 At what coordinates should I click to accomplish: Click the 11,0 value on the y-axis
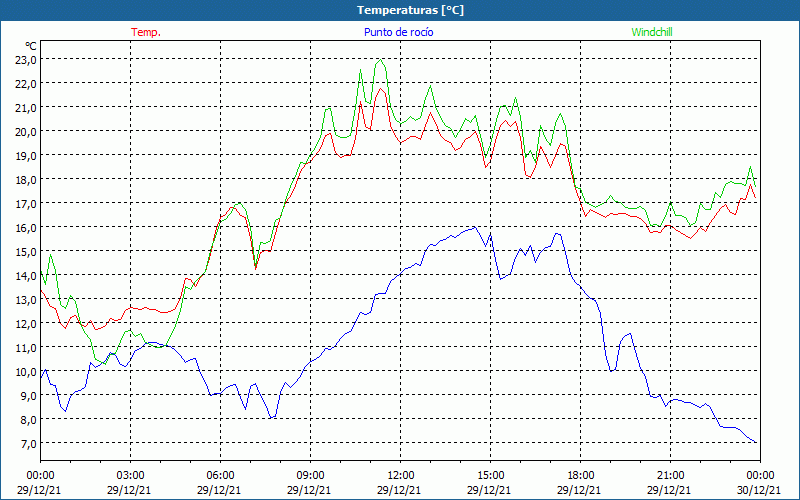click(26, 347)
